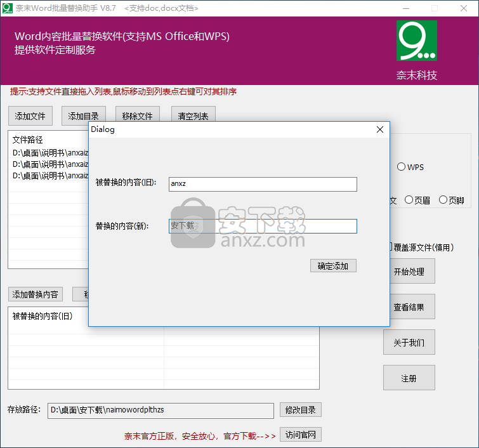
Task: Click the 存放路径 path text box
Action: point(161,410)
